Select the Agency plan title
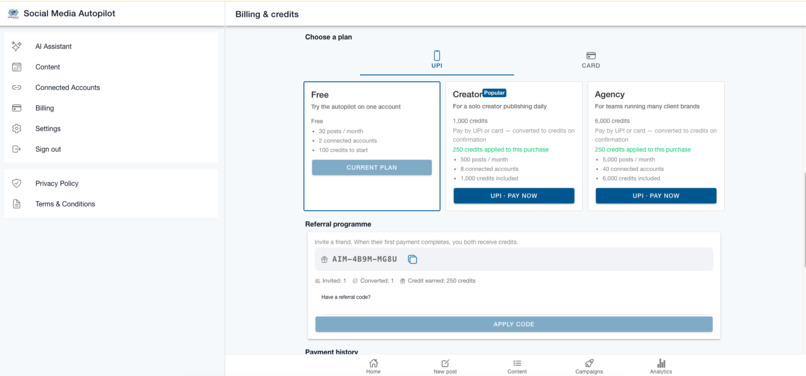The width and height of the screenshot is (806, 376). pyautogui.click(x=610, y=95)
